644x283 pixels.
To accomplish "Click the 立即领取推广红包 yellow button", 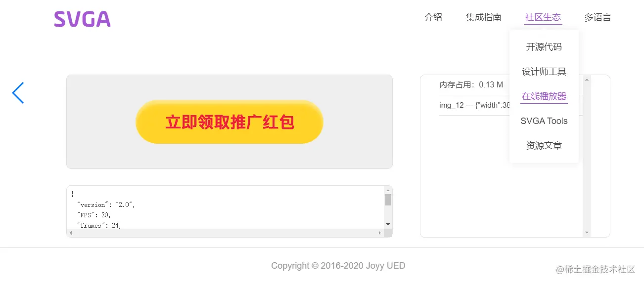I will [230, 122].
